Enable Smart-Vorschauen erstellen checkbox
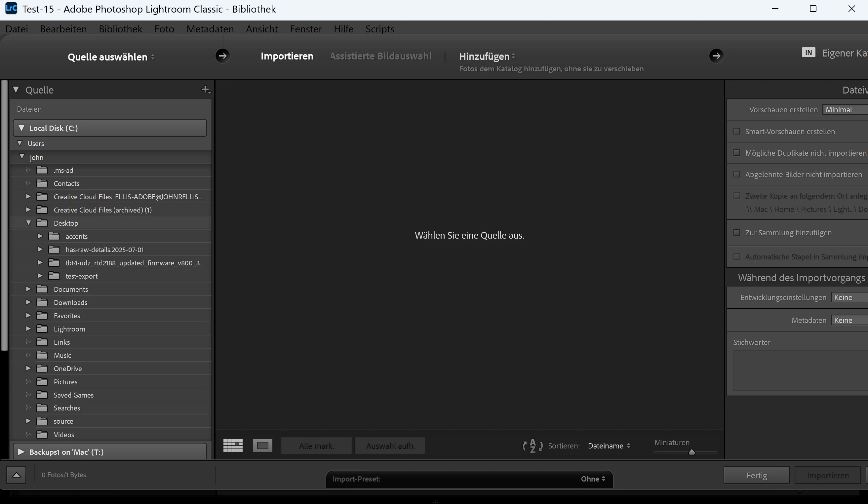Image resolution: width=868 pixels, height=504 pixels. (737, 131)
